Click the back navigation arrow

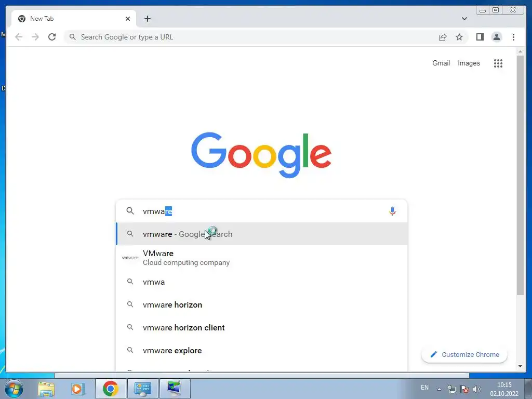[19, 37]
